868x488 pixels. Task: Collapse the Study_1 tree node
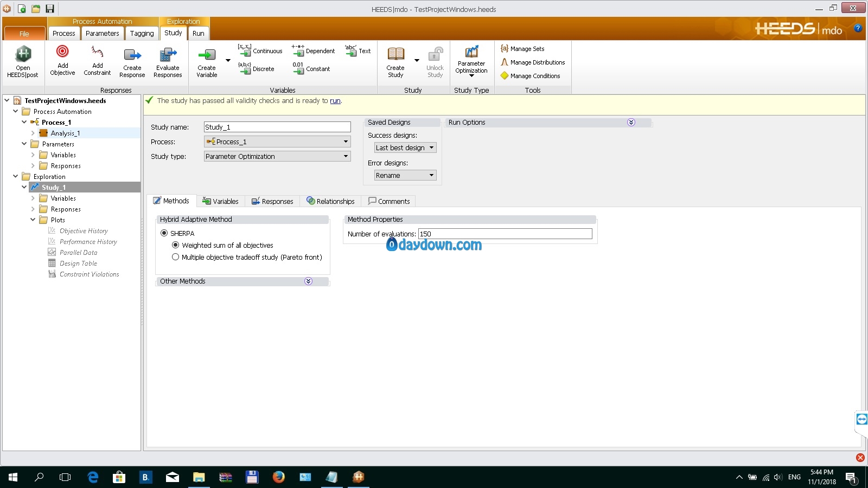24,187
